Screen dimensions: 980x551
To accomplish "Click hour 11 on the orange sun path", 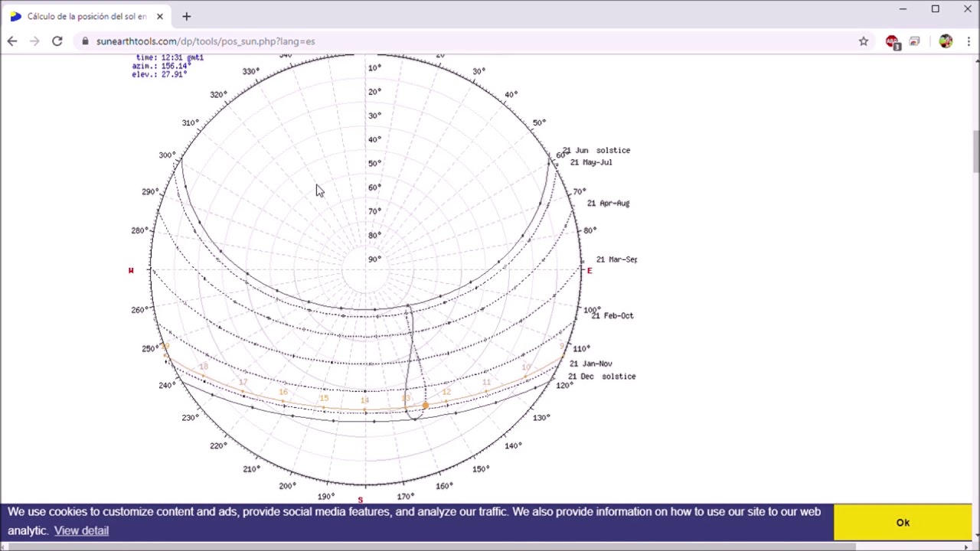I will point(486,382).
